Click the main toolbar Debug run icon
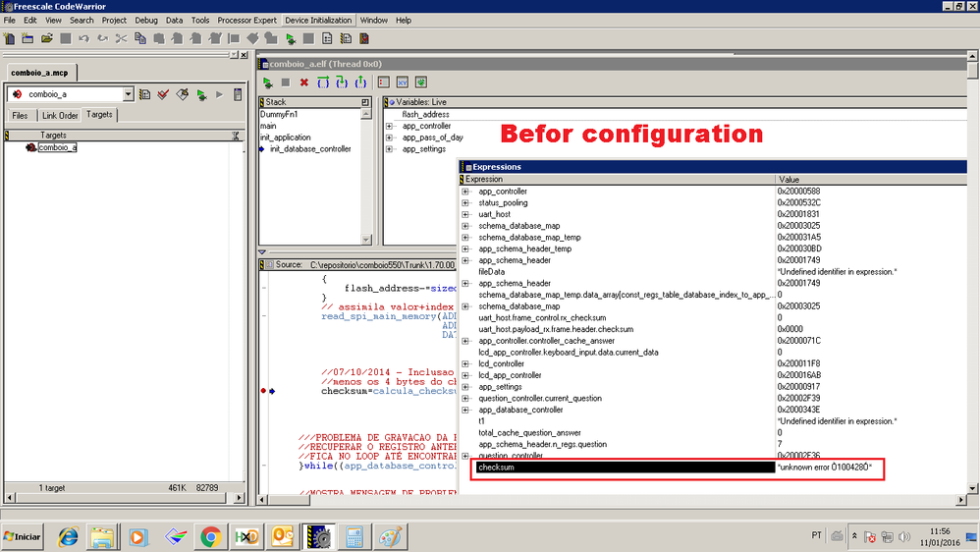 click(x=291, y=38)
